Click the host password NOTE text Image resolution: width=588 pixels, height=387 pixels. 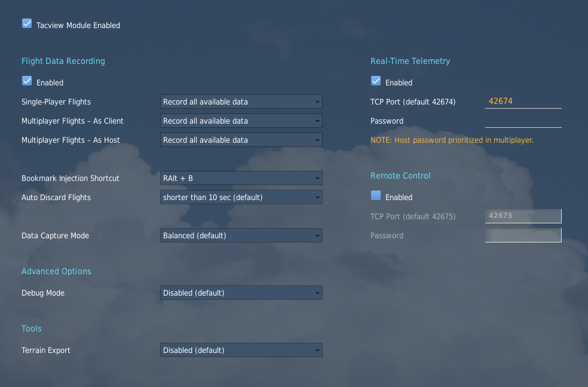pyautogui.click(x=452, y=140)
